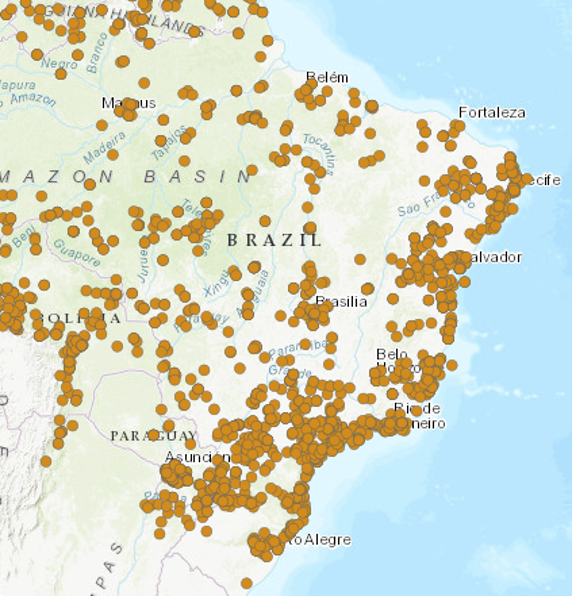The width and height of the screenshot is (572, 596).
Task: Select the Madeira river label
Action: tap(104, 147)
